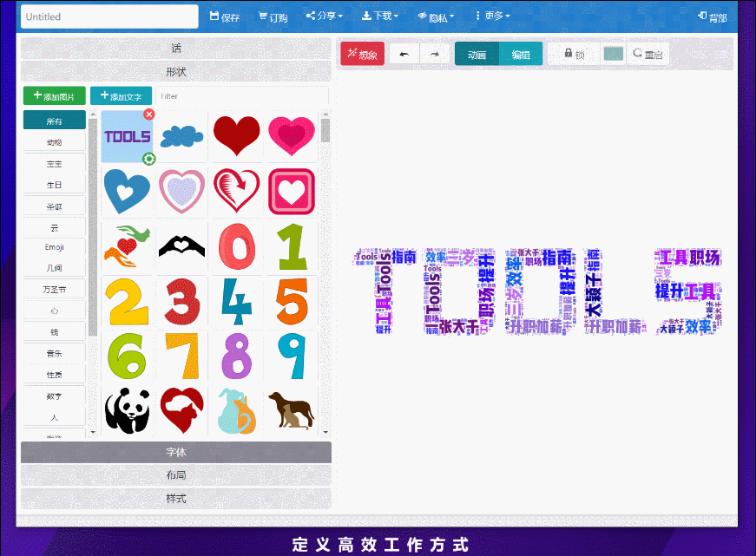
Task: Pick the red number 0 shape
Action: click(237, 246)
